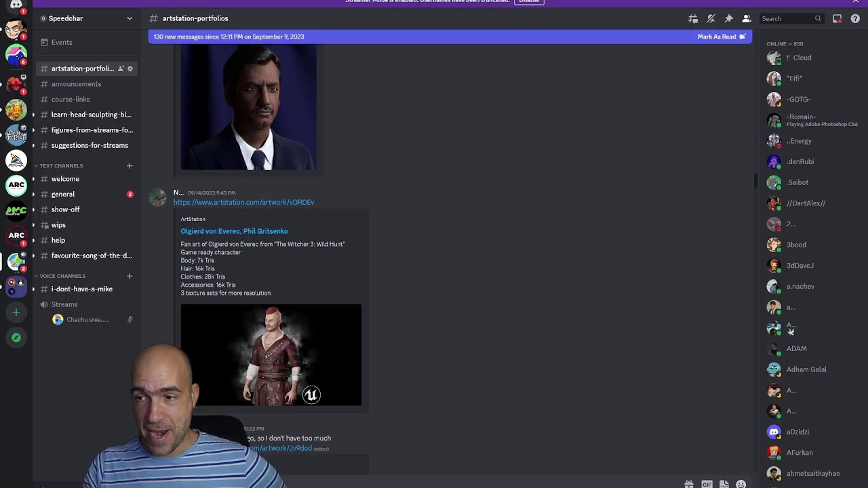868x488 pixels.
Task: Expand threads for suggestions-for-streams channel
Action: pos(33,145)
